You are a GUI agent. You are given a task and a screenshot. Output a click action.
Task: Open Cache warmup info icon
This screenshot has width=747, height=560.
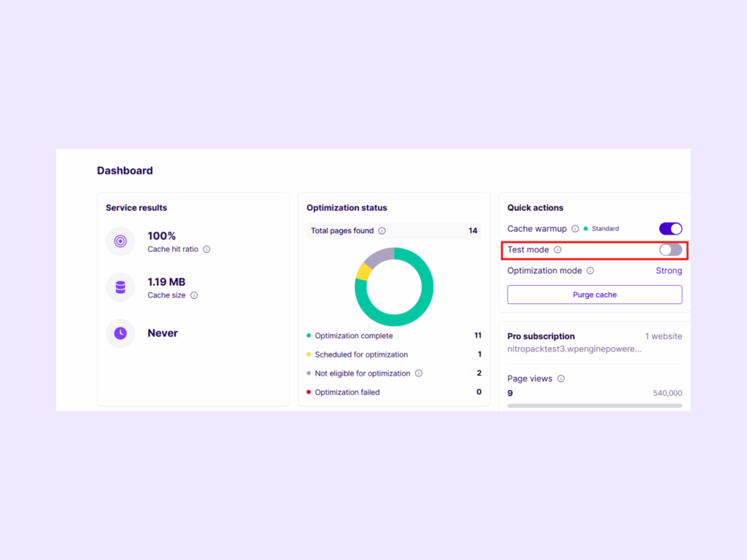point(575,228)
